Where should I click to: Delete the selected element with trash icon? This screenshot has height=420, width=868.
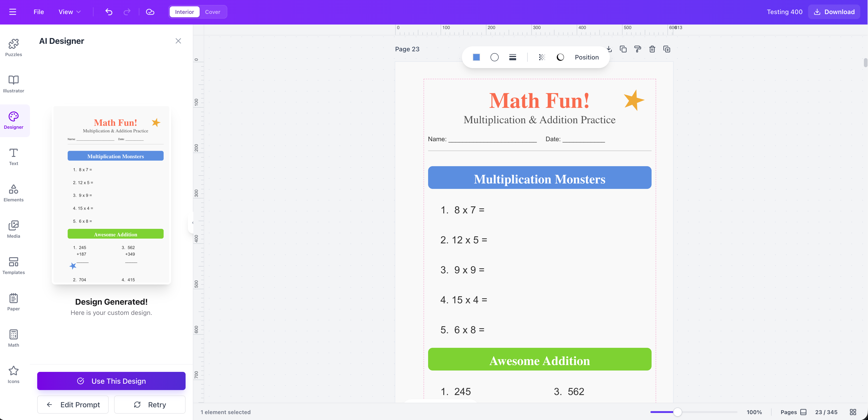652,49
